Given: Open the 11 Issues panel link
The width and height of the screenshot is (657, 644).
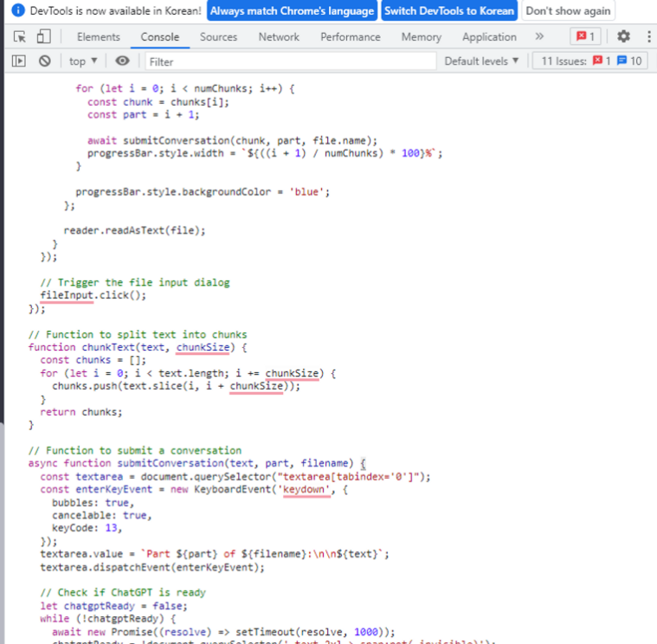Looking at the screenshot, I should pos(590,61).
